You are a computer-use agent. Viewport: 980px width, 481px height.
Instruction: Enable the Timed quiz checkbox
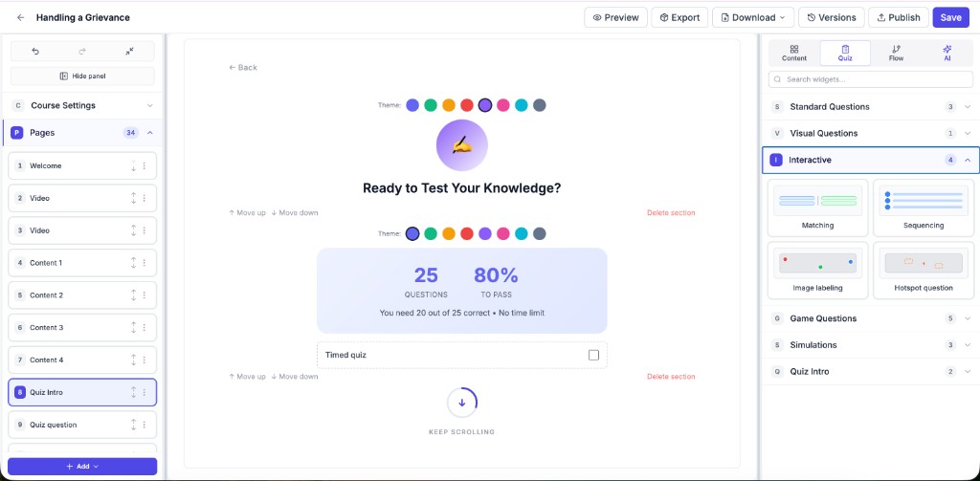593,355
